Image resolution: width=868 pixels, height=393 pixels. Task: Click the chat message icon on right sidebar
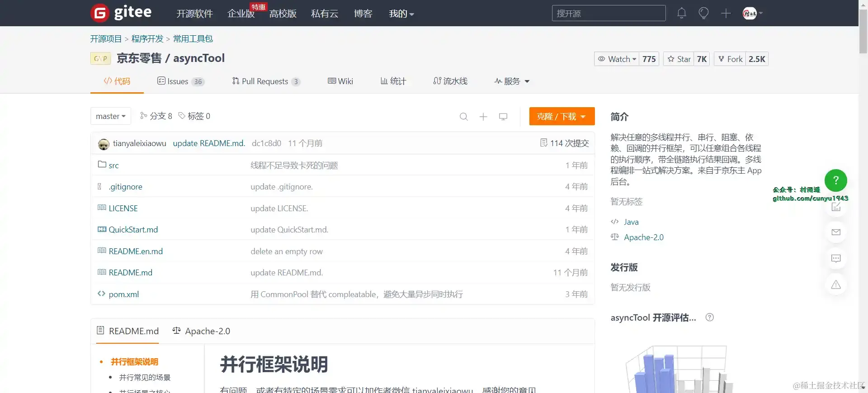(x=836, y=259)
